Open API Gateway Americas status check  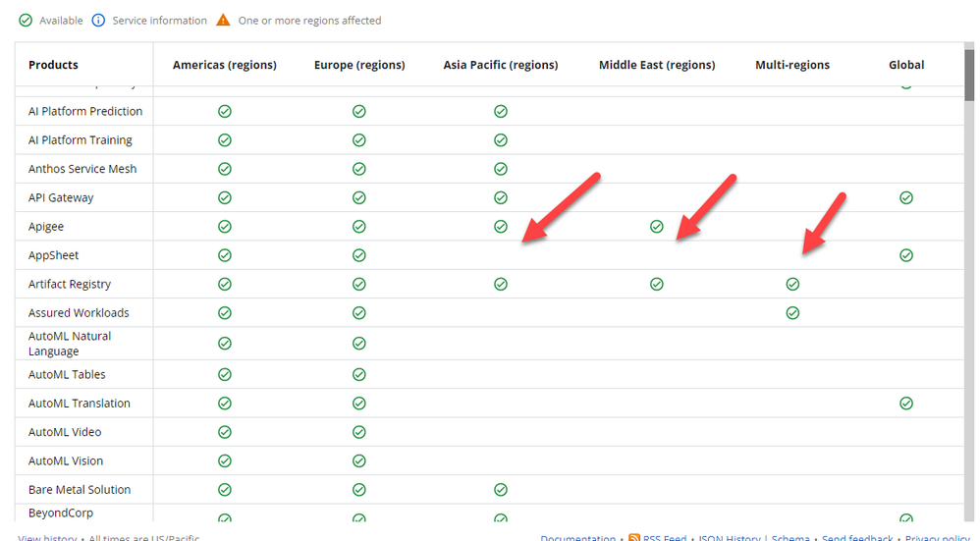click(x=225, y=197)
